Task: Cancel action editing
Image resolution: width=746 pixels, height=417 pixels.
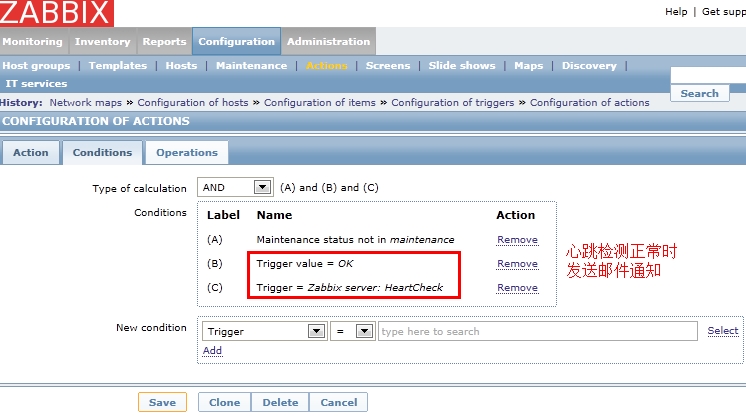Action: point(339,402)
